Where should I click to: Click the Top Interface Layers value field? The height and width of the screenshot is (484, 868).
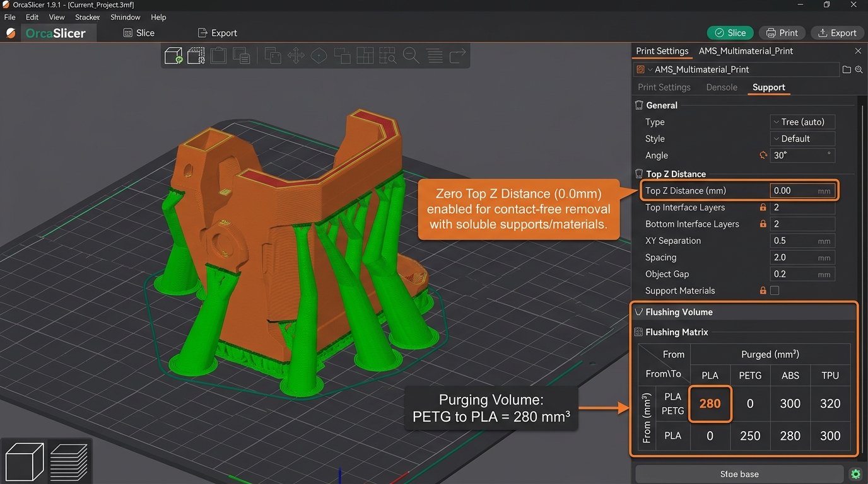(802, 207)
